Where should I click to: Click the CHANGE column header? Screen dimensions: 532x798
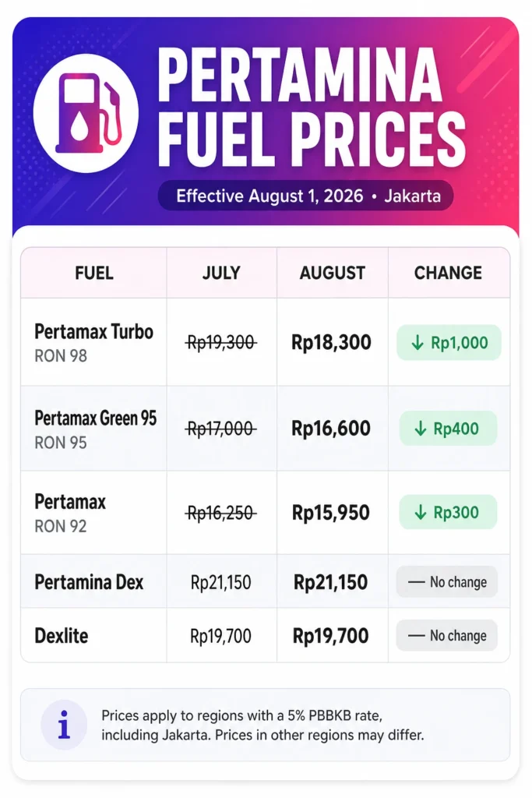tap(448, 274)
